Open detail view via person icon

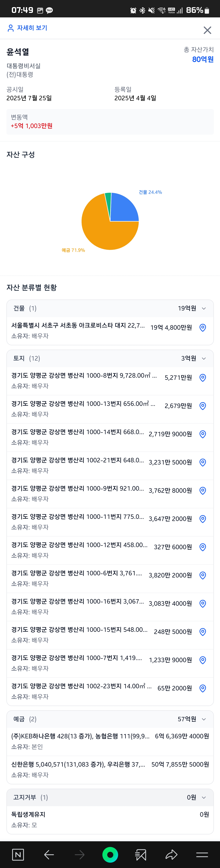[9, 28]
